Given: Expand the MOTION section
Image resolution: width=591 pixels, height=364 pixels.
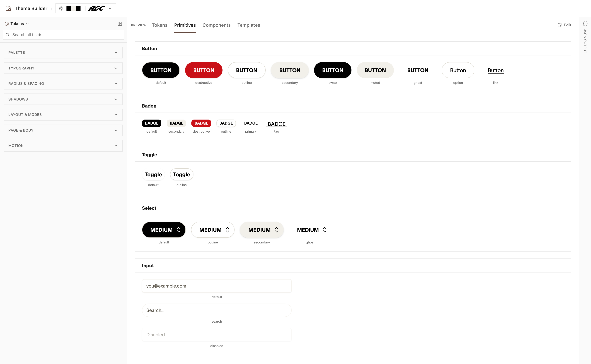Looking at the screenshot, I should tap(63, 146).
